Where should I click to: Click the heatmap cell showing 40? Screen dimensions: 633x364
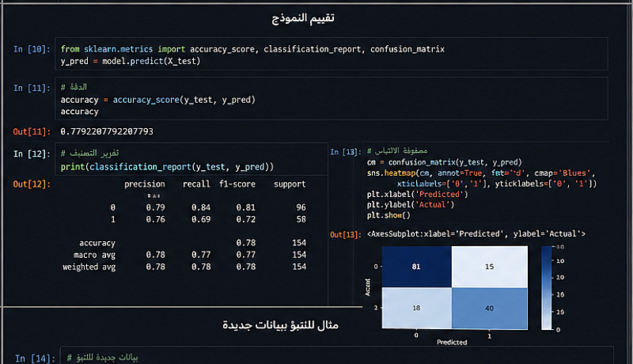point(491,307)
